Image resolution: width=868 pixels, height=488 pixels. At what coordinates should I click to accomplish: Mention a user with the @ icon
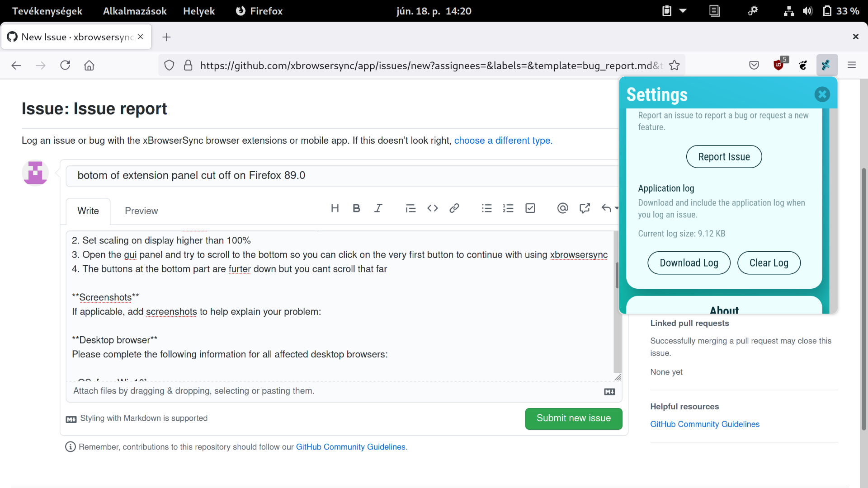562,208
